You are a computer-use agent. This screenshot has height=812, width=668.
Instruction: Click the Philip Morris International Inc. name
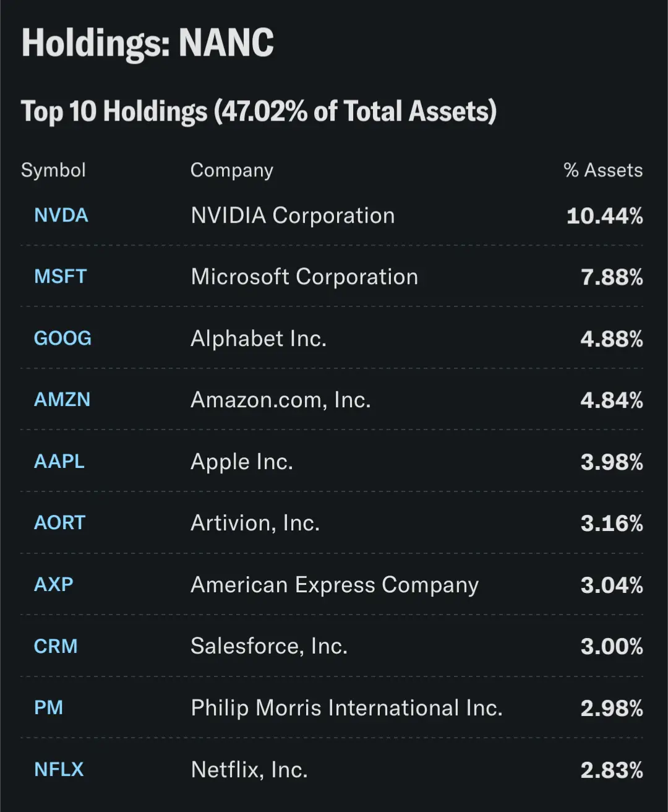coord(346,707)
